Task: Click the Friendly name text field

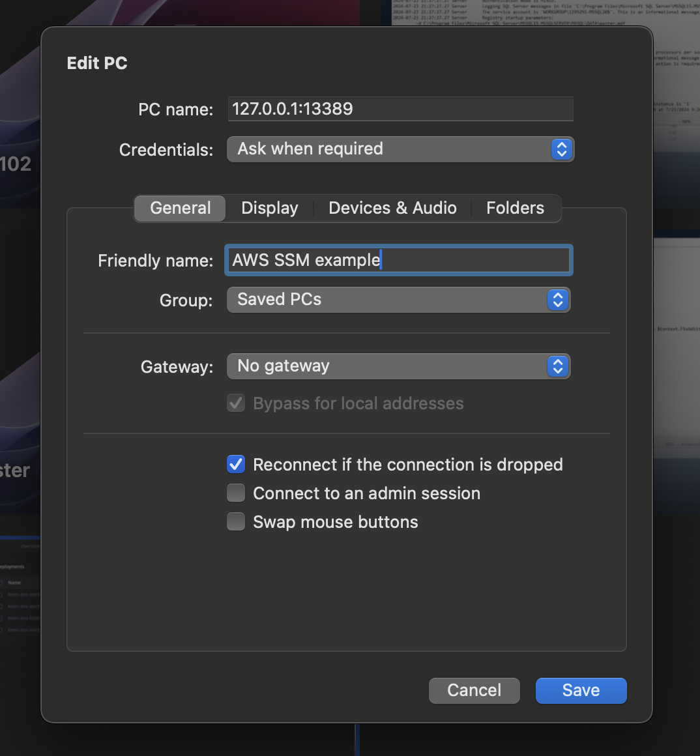Action: 399,260
